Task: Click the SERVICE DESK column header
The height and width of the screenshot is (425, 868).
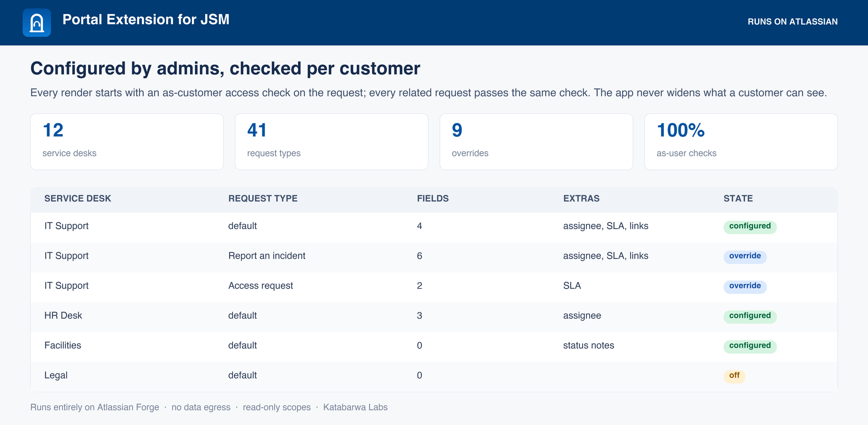Action: 78,198
